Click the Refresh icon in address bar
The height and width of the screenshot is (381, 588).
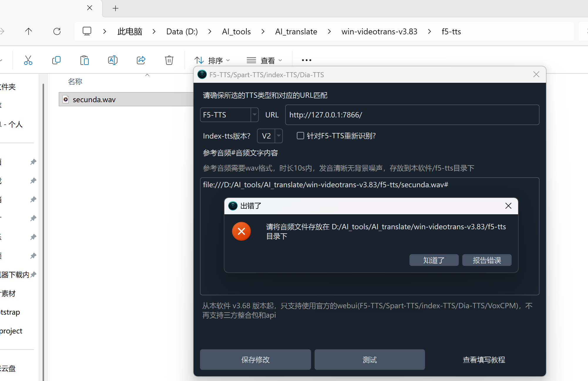[x=57, y=31]
